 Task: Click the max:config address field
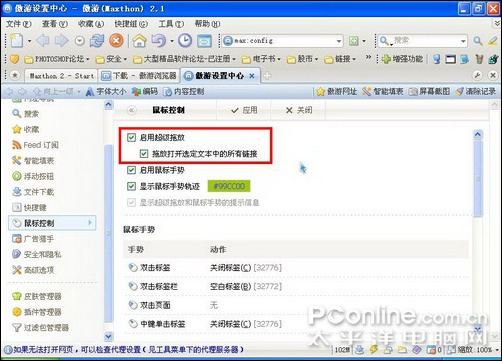(283, 41)
